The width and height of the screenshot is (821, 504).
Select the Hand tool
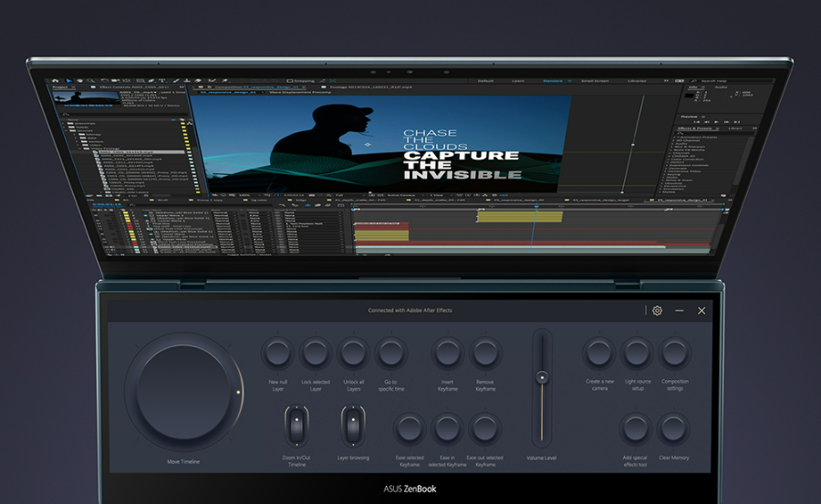click(x=80, y=80)
